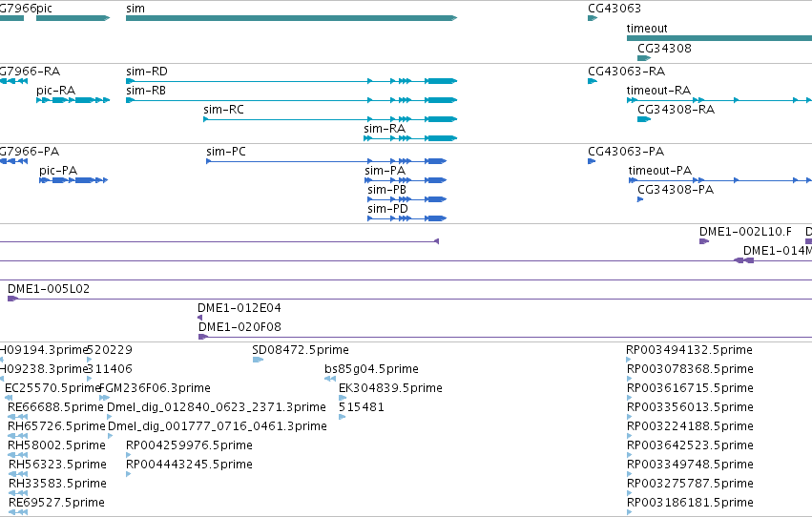Click the RH56323.5prime label
Viewport: 812px width, 517px height.
tap(57, 465)
